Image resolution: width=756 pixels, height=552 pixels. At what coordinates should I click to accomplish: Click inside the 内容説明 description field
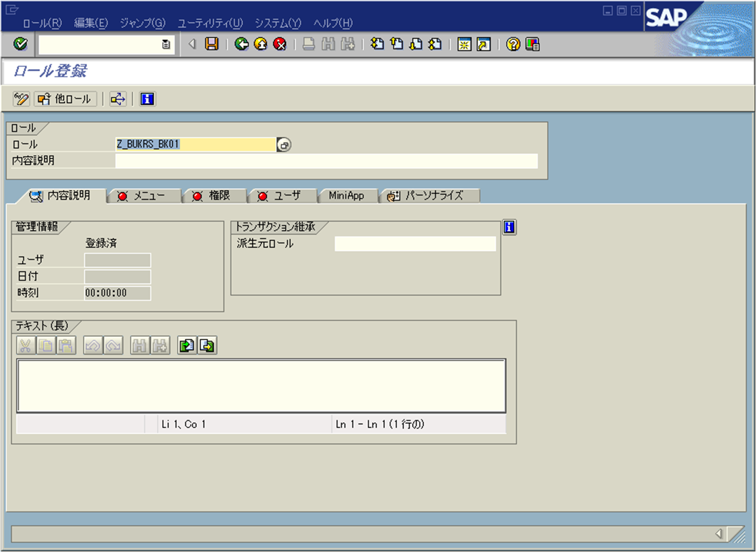tap(326, 160)
